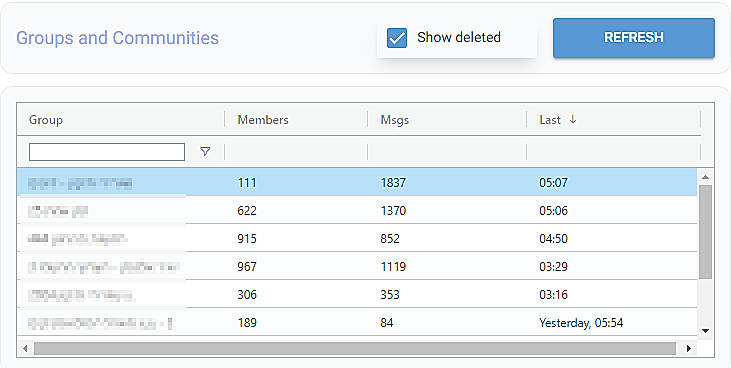Click the vertical scrollbar up arrow
731x368 pixels.
[705, 177]
